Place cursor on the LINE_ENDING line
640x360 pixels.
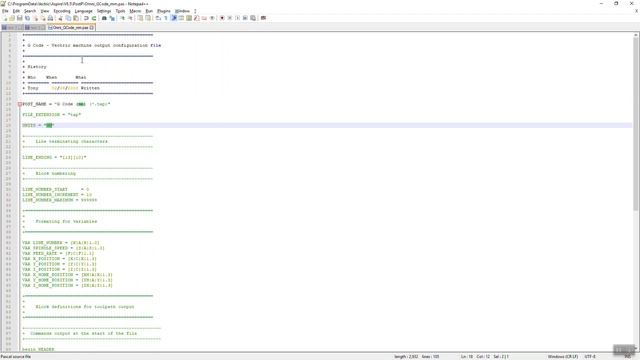54,157
